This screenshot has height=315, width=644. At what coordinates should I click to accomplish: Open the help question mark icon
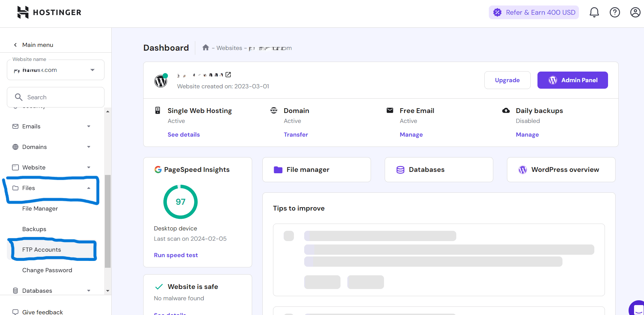[x=615, y=12]
